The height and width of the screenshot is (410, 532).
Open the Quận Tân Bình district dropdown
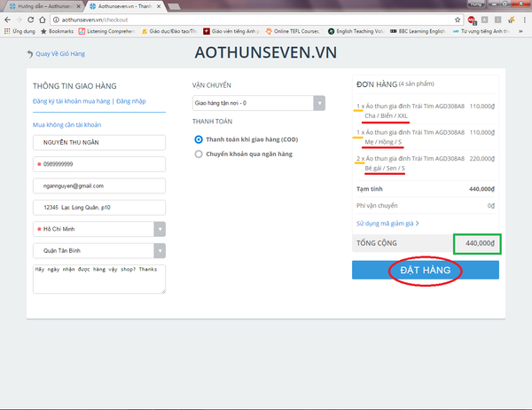point(99,250)
